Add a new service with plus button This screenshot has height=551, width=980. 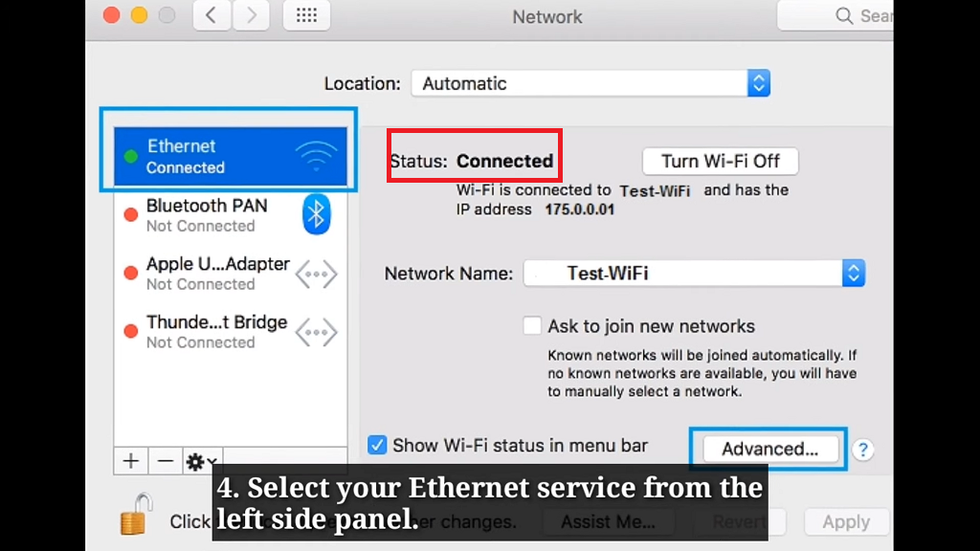pyautogui.click(x=130, y=461)
